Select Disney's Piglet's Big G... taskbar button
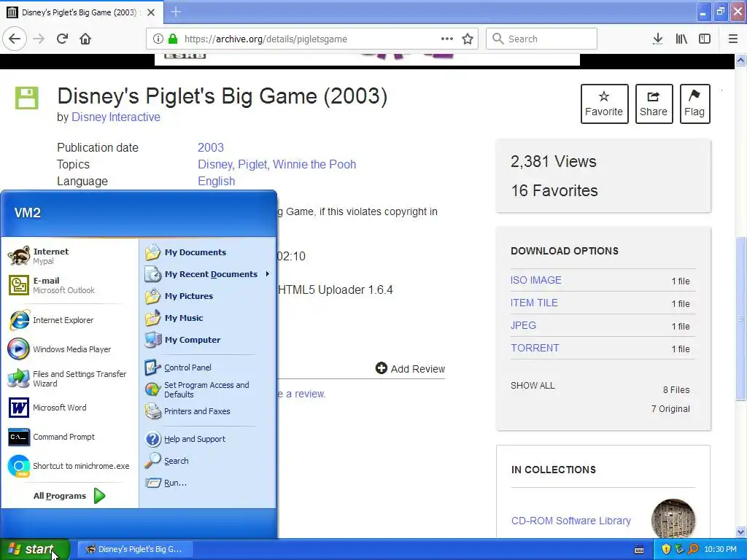The height and width of the screenshot is (560, 747). point(134,549)
